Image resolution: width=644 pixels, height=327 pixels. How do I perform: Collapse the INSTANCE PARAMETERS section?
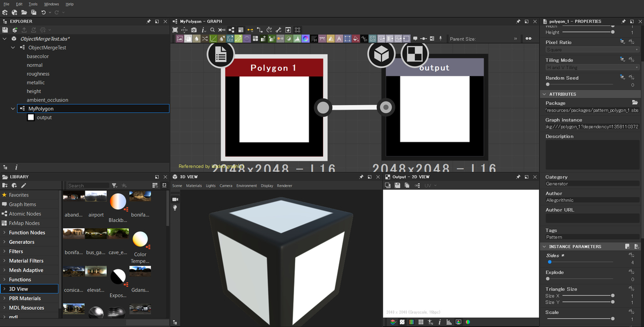(544, 246)
